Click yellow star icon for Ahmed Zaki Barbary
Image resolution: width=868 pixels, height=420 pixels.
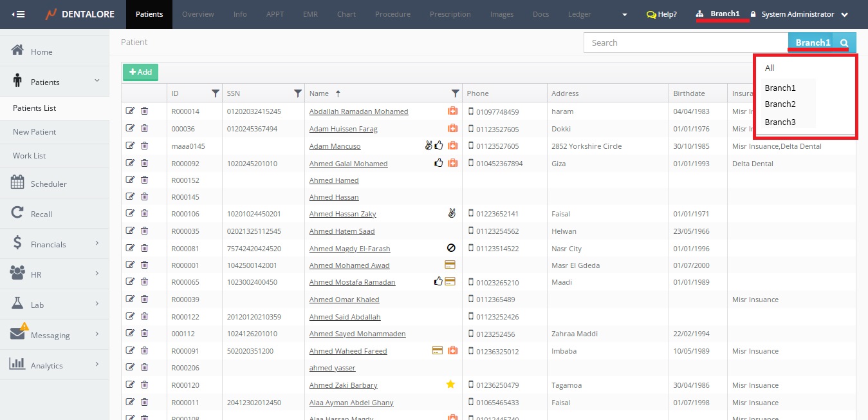click(x=450, y=385)
